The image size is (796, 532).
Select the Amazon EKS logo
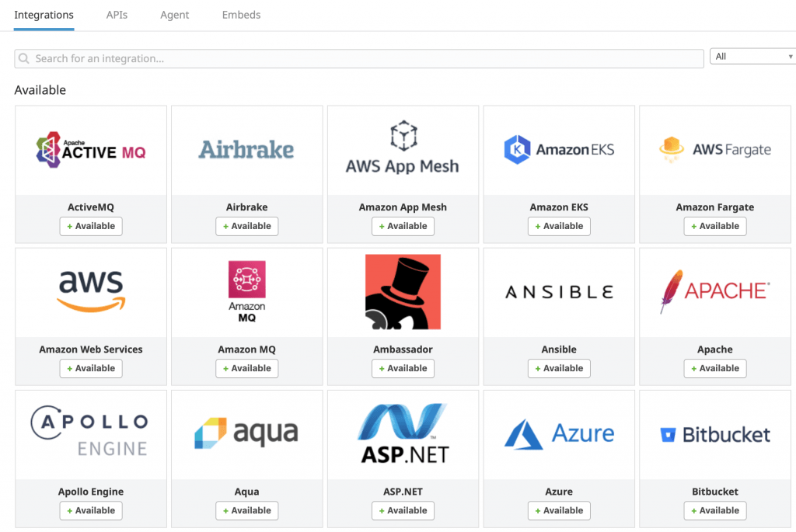pos(559,150)
